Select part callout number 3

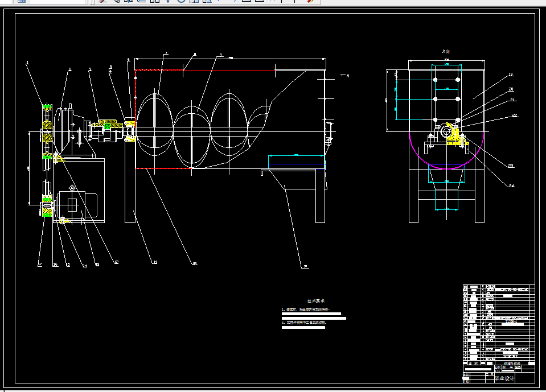[x=90, y=69]
